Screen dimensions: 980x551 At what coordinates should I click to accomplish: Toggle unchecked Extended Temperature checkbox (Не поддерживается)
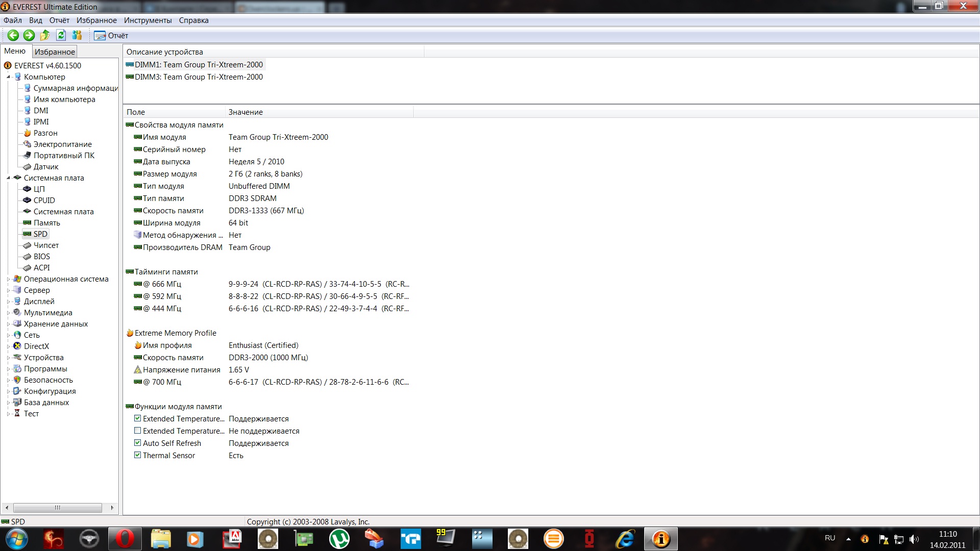(138, 431)
